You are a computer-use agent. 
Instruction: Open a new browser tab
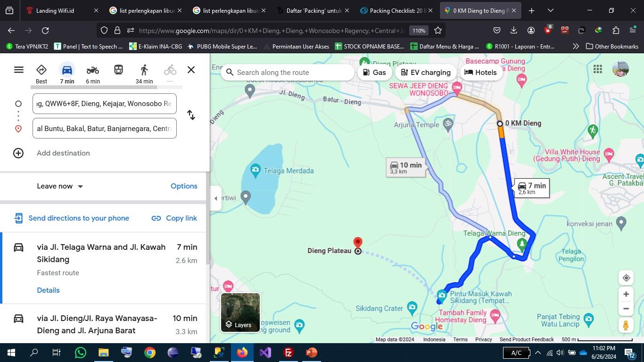click(x=531, y=10)
